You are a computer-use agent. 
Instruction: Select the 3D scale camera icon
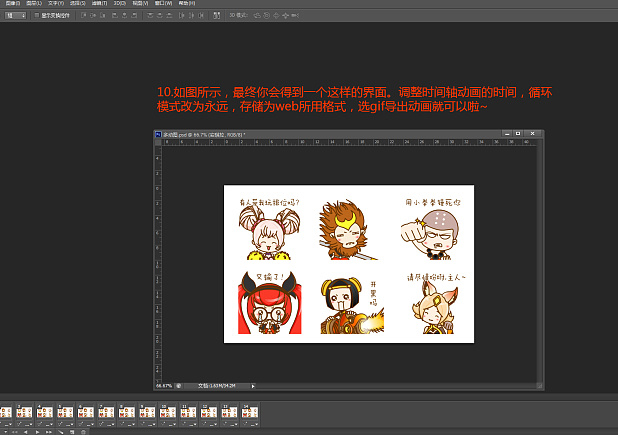(295, 15)
